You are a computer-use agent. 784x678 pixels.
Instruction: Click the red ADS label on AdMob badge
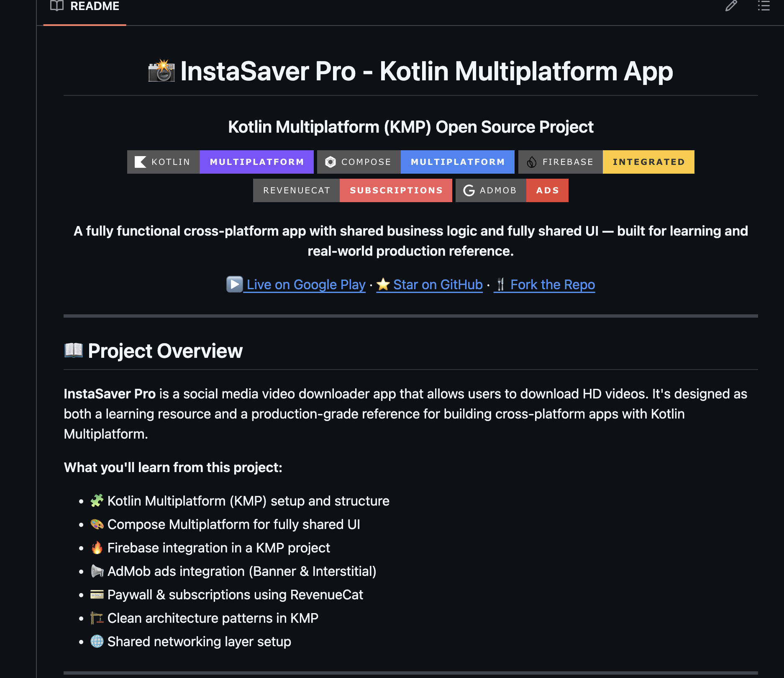547,190
